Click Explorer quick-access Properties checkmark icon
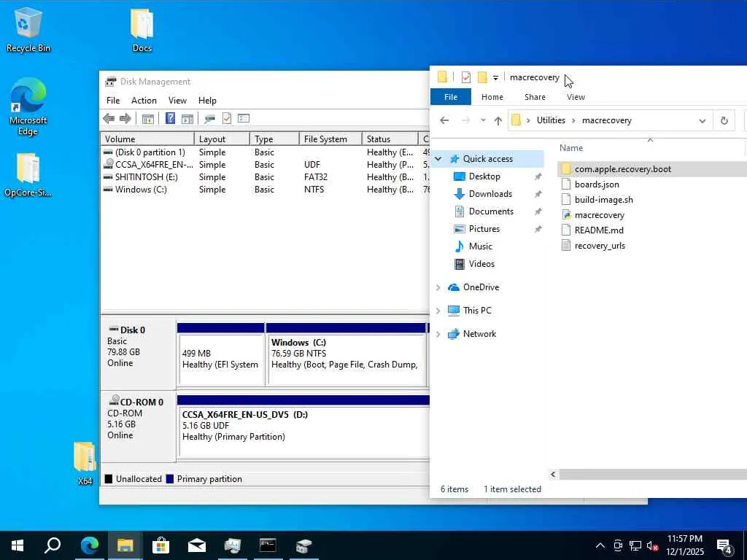The image size is (747, 560). pyautogui.click(x=466, y=77)
